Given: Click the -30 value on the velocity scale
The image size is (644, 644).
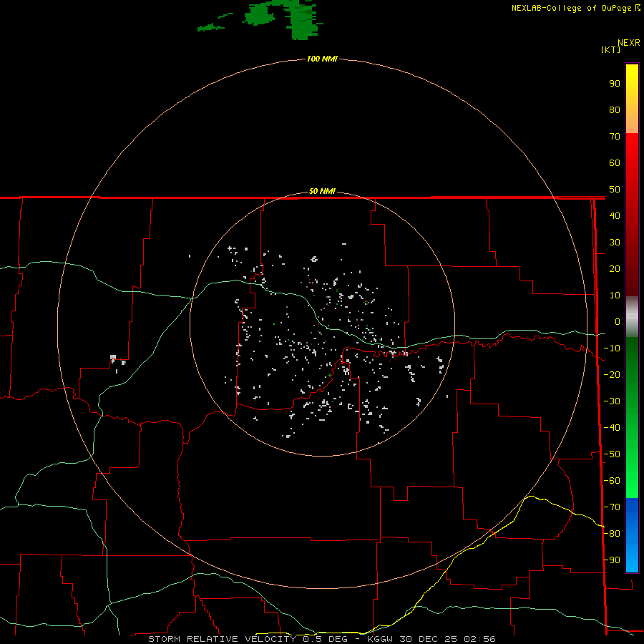Looking at the screenshot, I should pyautogui.click(x=612, y=401).
